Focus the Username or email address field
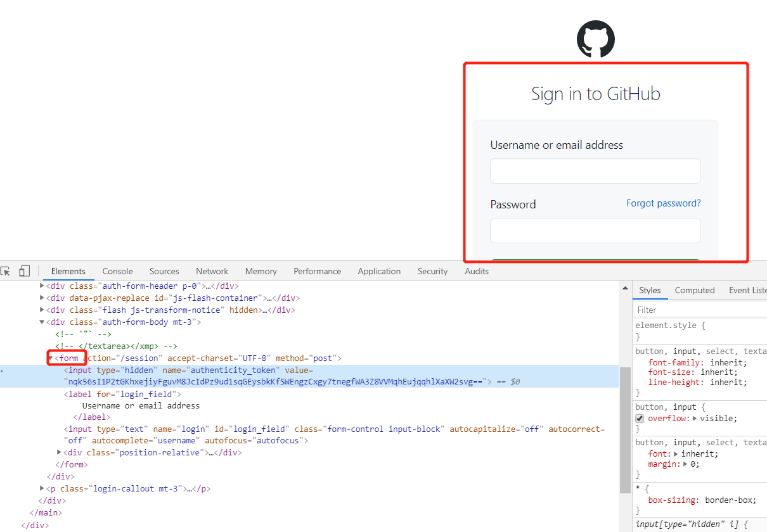This screenshot has height=532, width=767. click(595, 171)
